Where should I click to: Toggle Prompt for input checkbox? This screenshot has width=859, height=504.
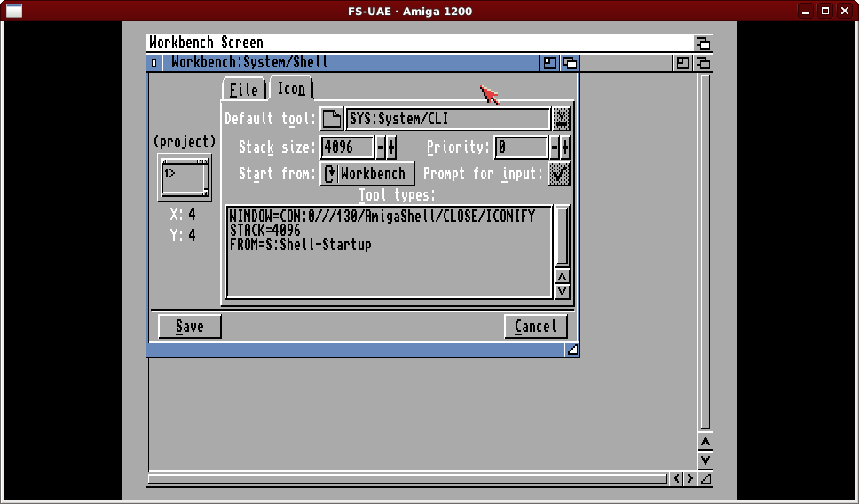tap(559, 174)
